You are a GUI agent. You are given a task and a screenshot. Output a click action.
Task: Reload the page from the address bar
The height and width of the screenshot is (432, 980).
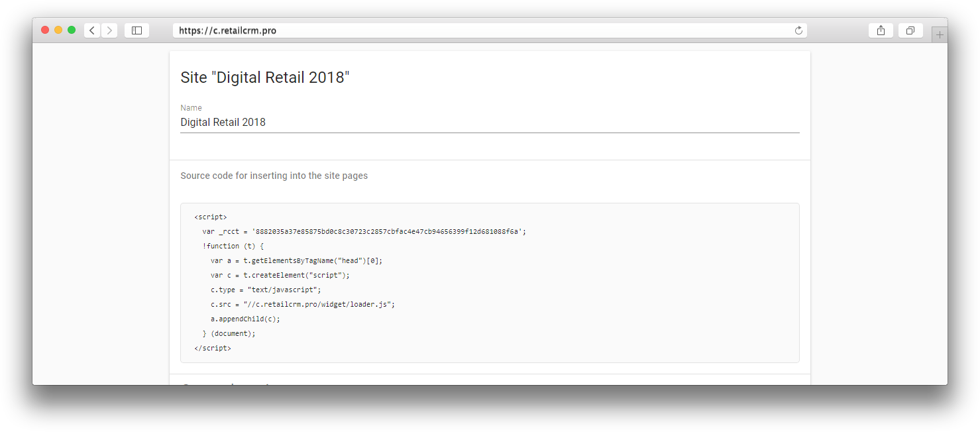(798, 30)
